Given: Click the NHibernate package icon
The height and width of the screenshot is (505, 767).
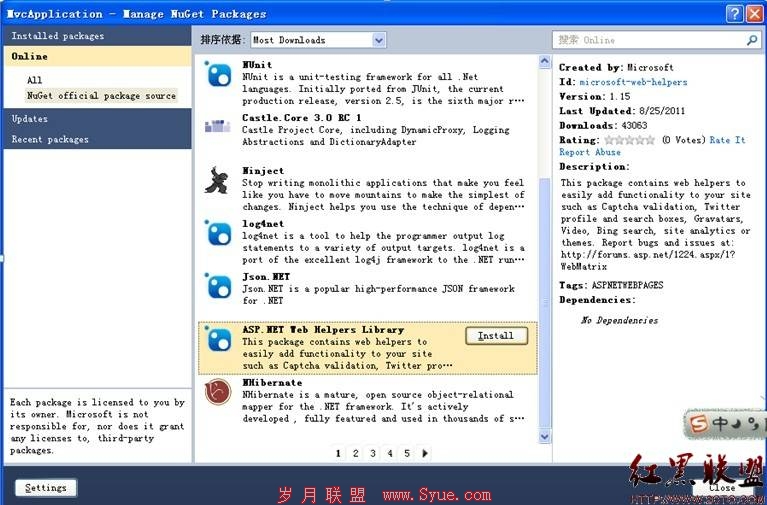Looking at the screenshot, I should [218, 392].
